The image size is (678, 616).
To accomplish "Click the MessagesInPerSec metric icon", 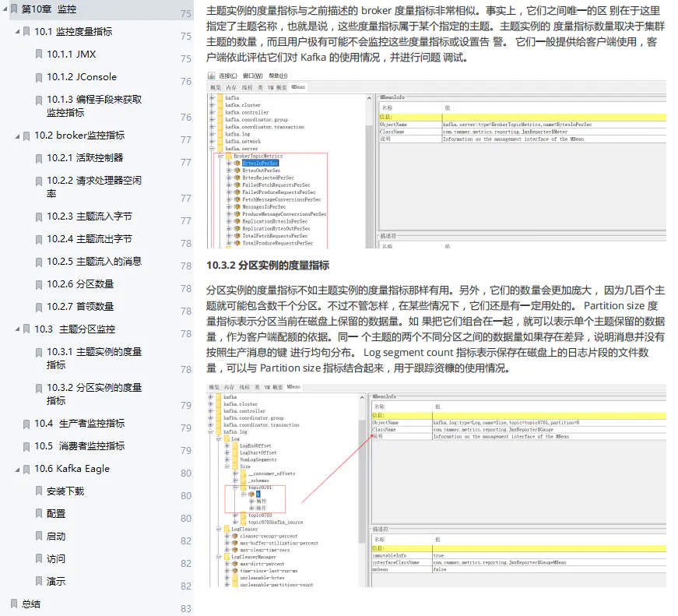I will click(237, 207).
